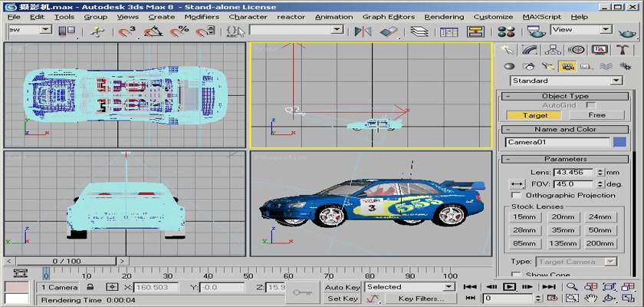Open Render Scene teapot dialog icon
The width and height of the screenshot is (644, 307).
click(536, 31)
